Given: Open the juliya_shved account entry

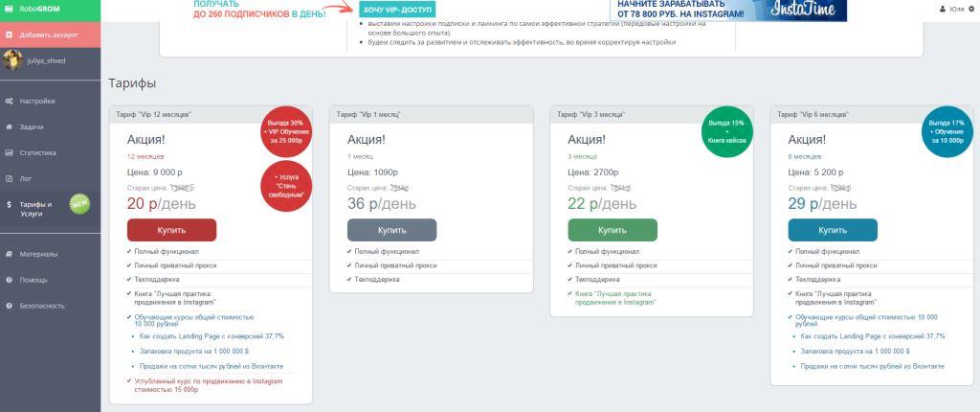Looking at the screenshot, I should pos(50,60).
